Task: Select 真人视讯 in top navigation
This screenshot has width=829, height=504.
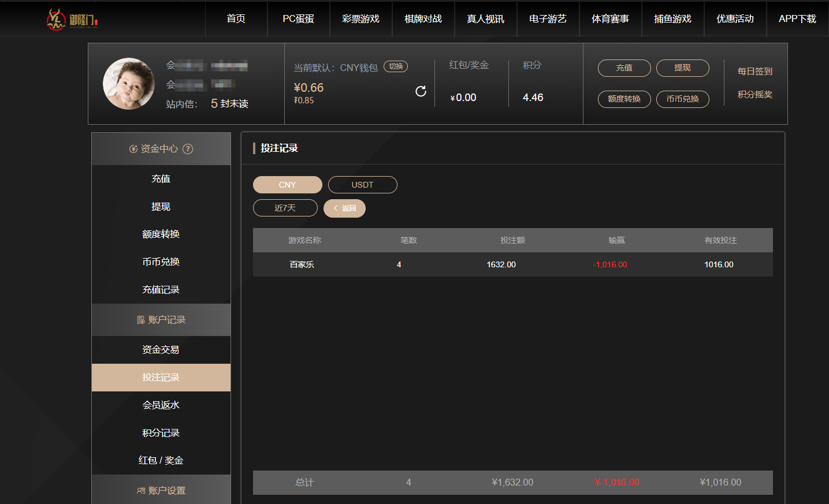Action: pos(486,18)
